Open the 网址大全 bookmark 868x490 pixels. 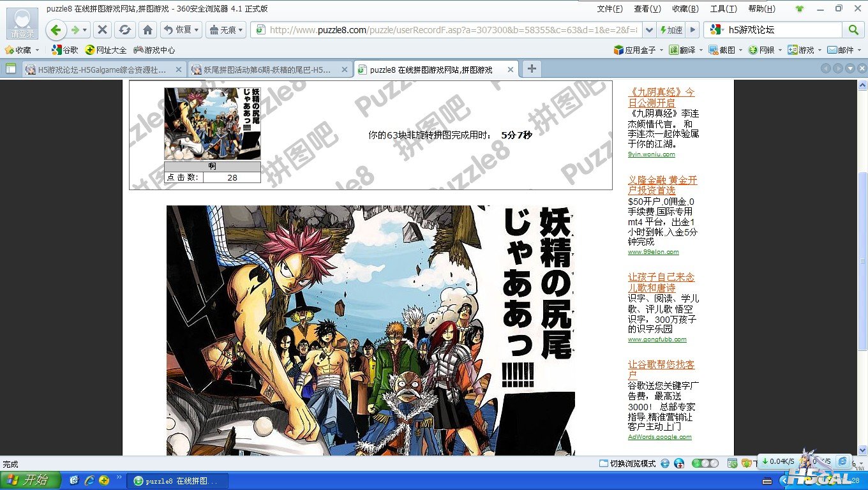[x=106, y=50]
